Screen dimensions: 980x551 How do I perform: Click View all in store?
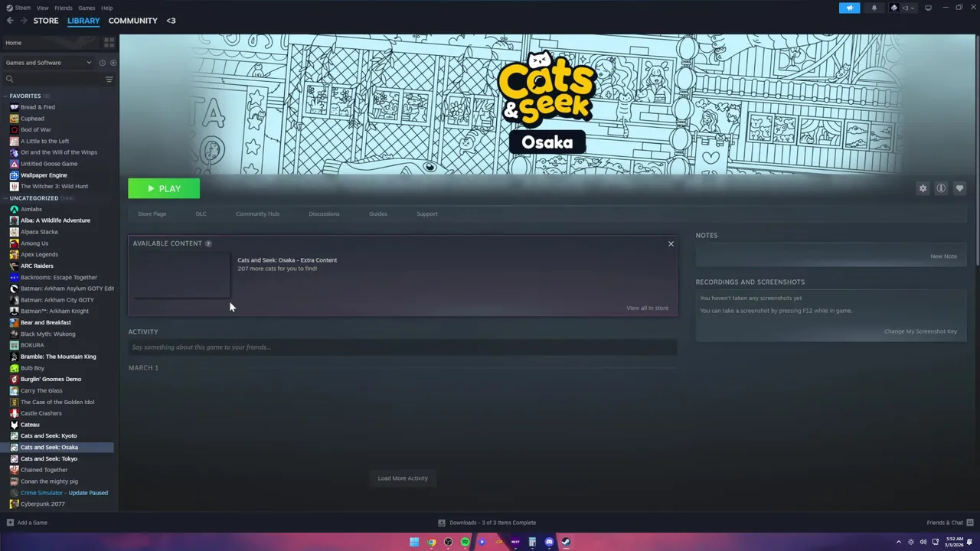(x=647, y=308)
